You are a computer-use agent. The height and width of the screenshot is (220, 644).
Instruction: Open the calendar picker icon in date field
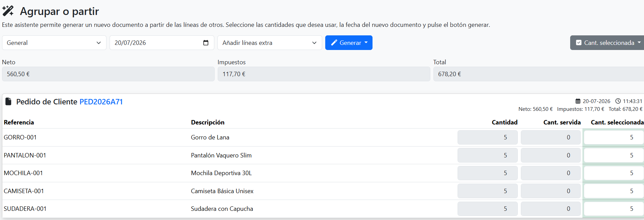tap(206, 43)
